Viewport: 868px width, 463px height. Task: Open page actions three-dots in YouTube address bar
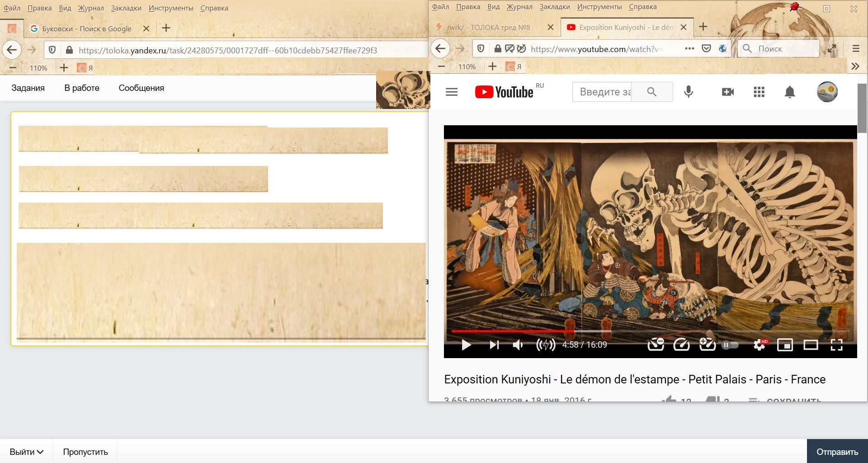point(689,48)
